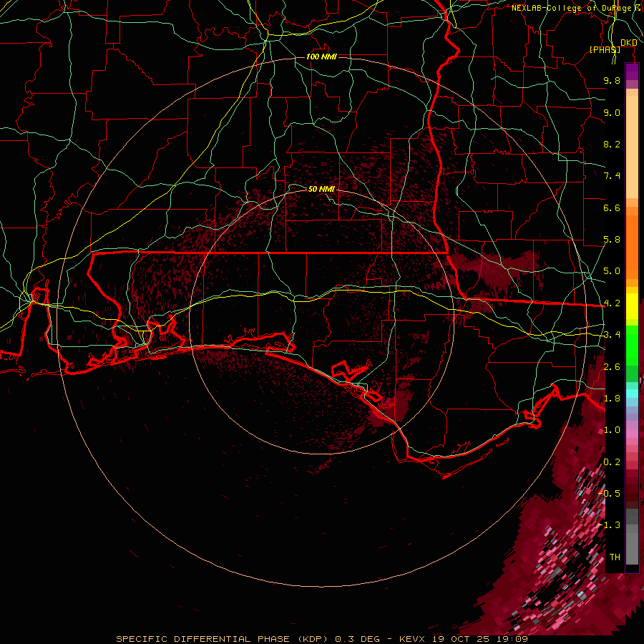The width and height of the screenshot is (644, 644).
Task: Click the 7.4 value on the color scale
Action: click(612, 176)
